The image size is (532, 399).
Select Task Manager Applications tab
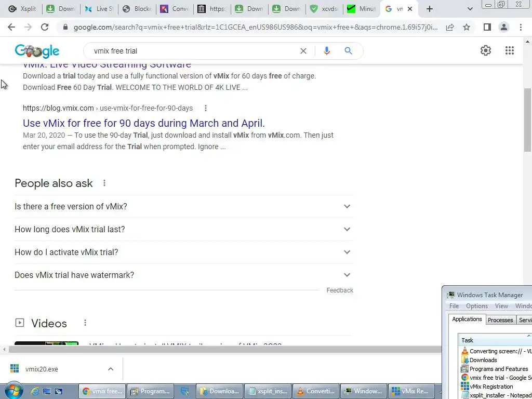tap(467, 320)
